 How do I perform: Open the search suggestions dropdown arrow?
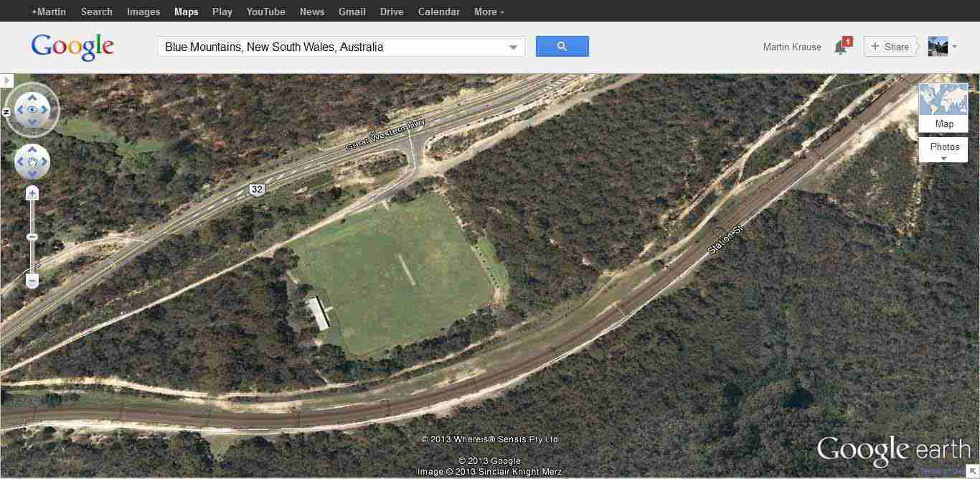point(513,47)
